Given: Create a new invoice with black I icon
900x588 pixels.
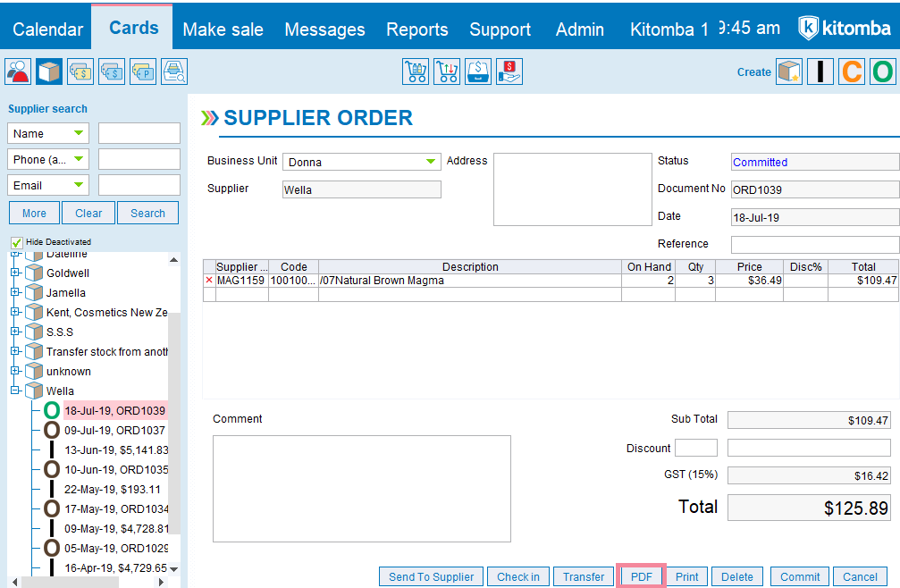Looking at the screenshot, I should pos(820,71).
